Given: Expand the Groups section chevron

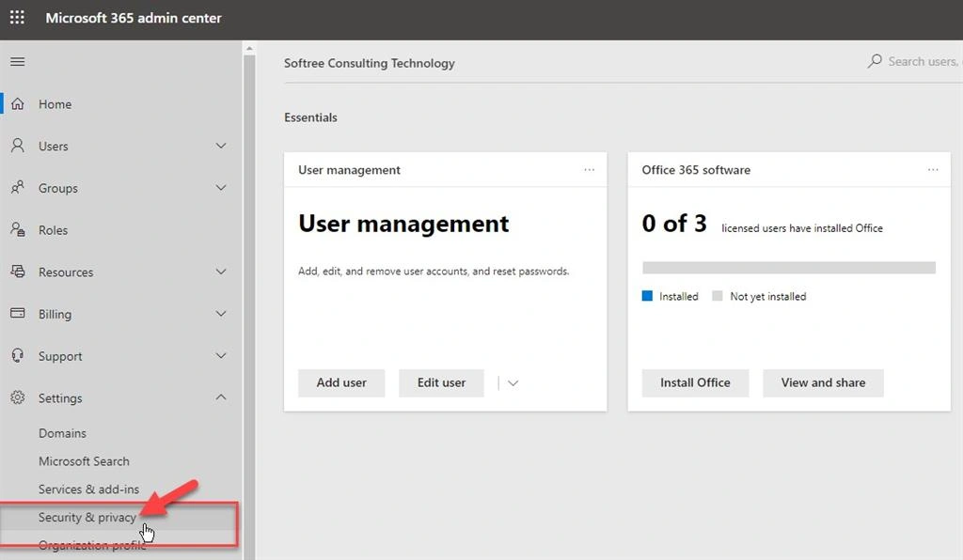Looking at the screenshot, I should point(221,188).
